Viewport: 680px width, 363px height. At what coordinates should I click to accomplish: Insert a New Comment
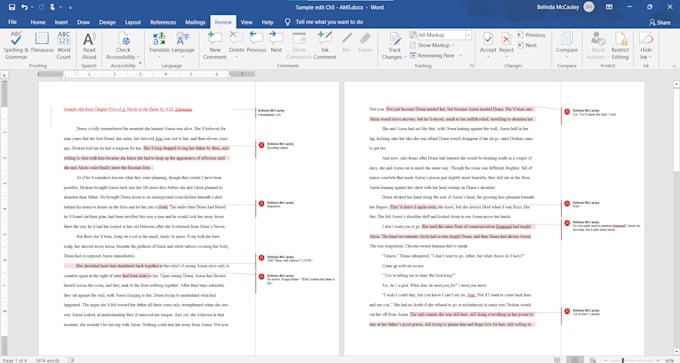point(215,46)
